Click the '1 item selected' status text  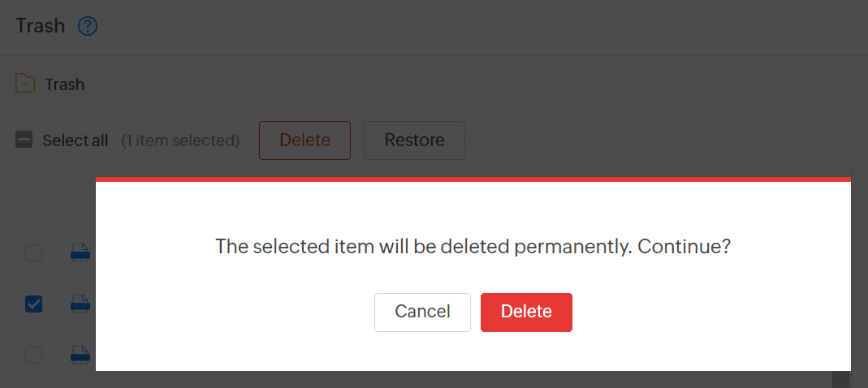pos(180,140)
